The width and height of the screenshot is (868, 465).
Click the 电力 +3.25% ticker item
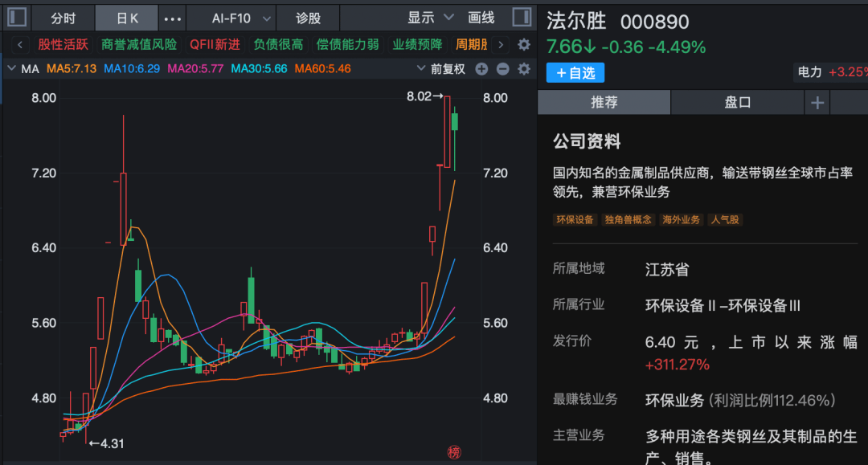pos(832,71)
